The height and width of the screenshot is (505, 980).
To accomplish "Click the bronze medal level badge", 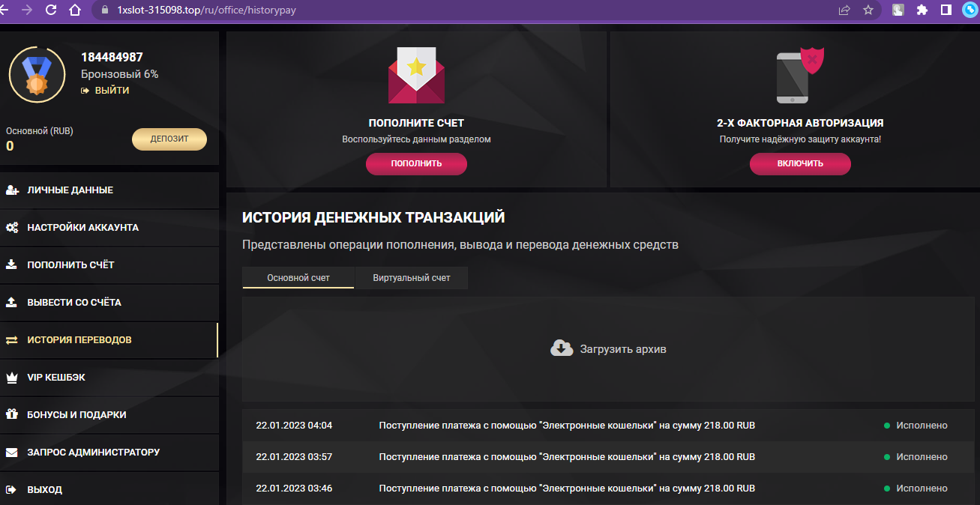I will pyautogui.click(x=36, y=74).
